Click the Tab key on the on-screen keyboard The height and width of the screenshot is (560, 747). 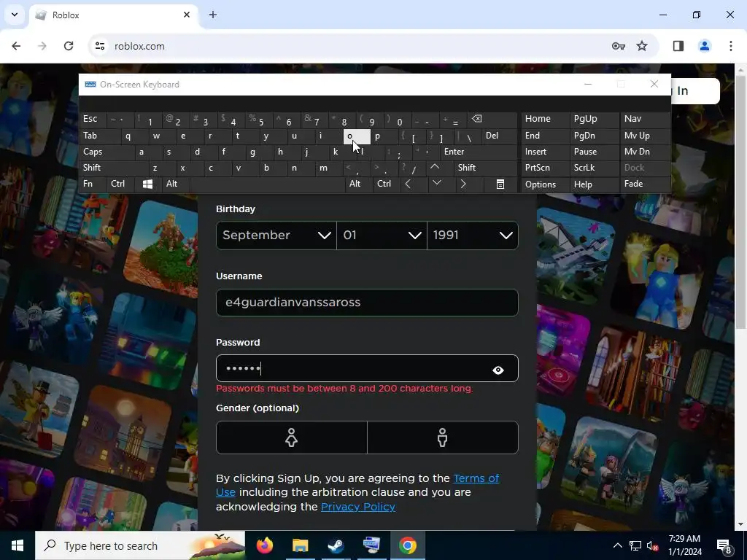click(x=99, y=136)
